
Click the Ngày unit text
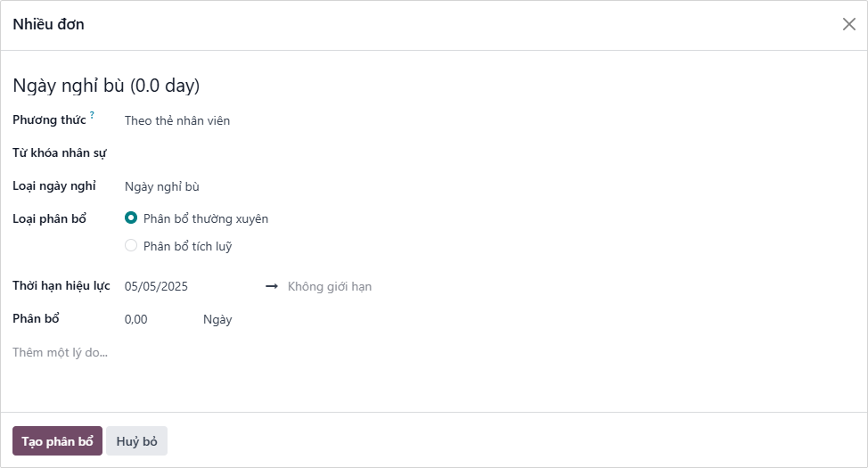pyautogui.click(x=217, y=319)
